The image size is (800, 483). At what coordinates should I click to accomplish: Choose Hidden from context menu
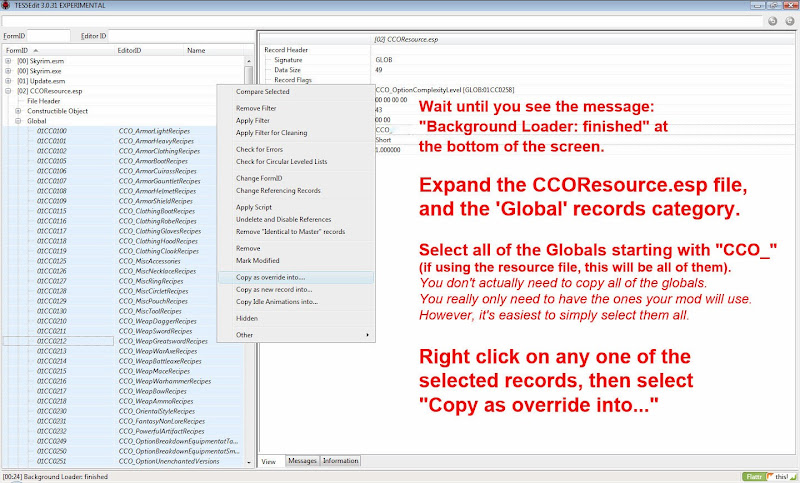(247, 318)
